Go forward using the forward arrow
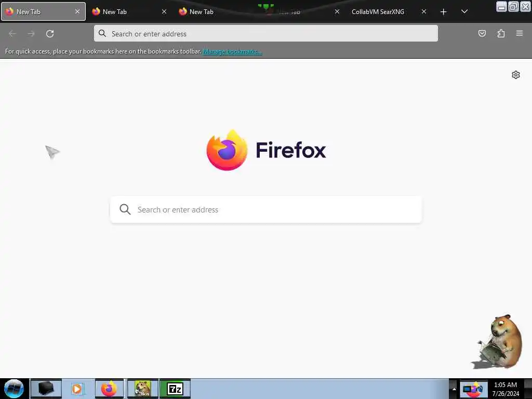Screen dimensions: 532x399 click(x=31, y=34)
